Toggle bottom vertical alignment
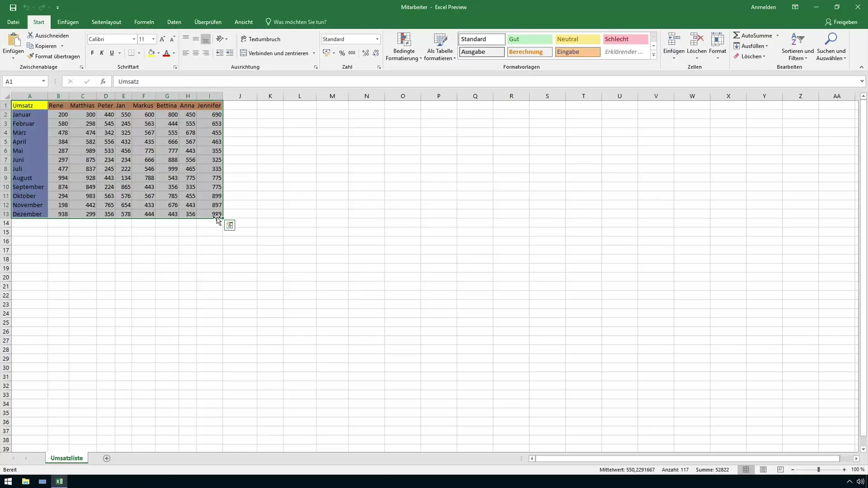 [206, 39]
